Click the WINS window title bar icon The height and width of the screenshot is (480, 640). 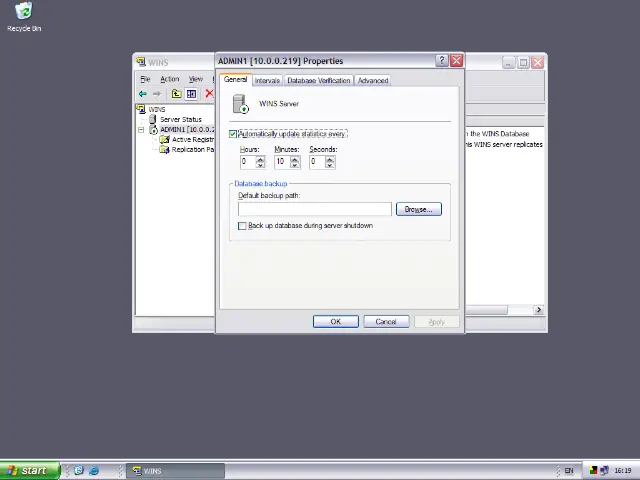[141, 62]
